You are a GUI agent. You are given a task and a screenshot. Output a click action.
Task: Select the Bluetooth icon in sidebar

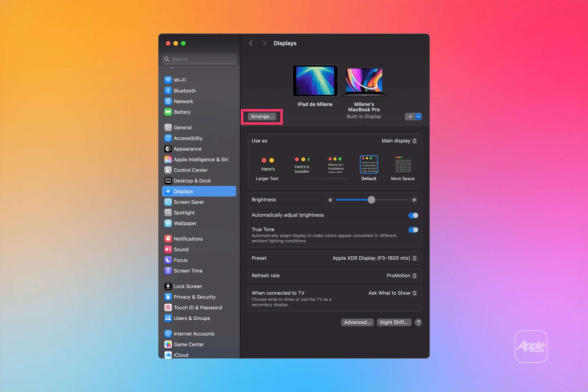tap(168, 91)
